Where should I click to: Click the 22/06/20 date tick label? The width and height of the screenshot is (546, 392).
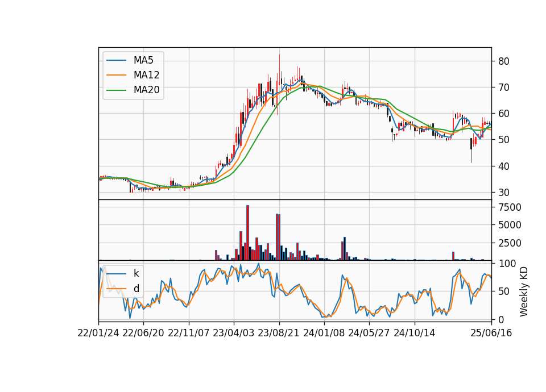pyautogui.click(x=143, y=333)
